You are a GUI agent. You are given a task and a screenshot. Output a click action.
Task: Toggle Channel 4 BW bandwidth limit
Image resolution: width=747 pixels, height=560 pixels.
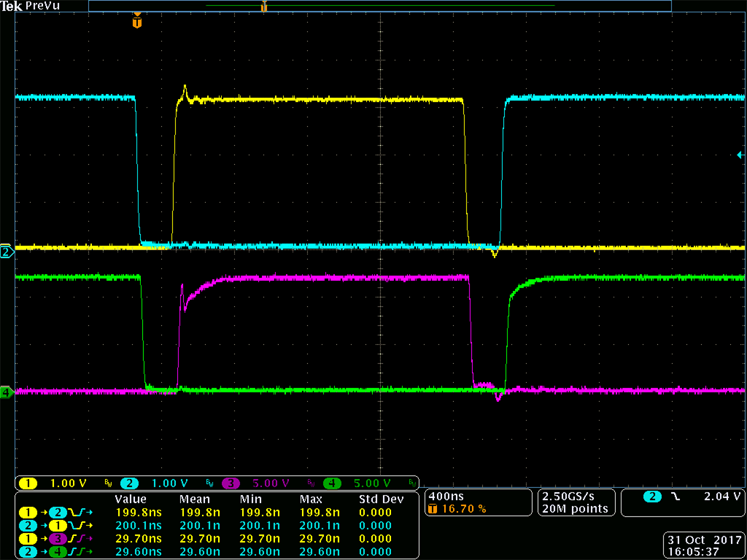[413, 483]
